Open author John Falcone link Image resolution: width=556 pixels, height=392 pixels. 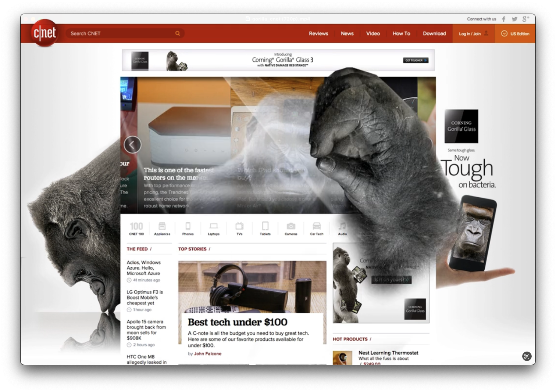[x=208, y=354]
